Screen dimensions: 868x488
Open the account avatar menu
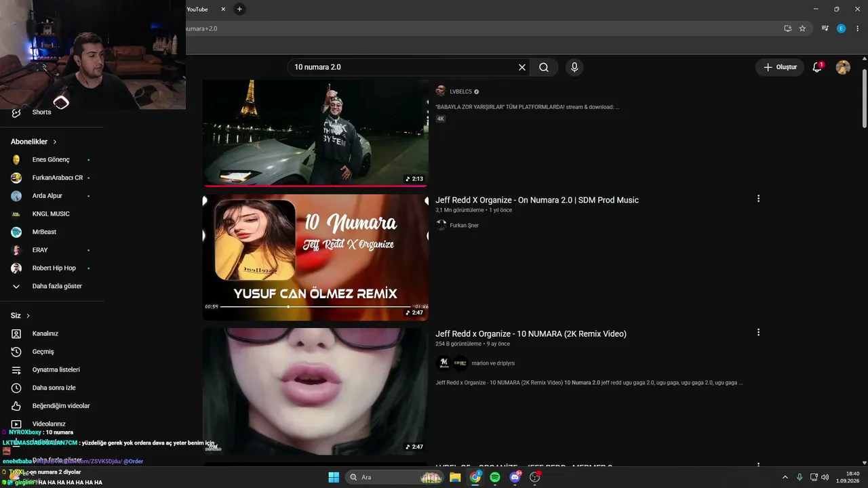click(x=843, y=67)
